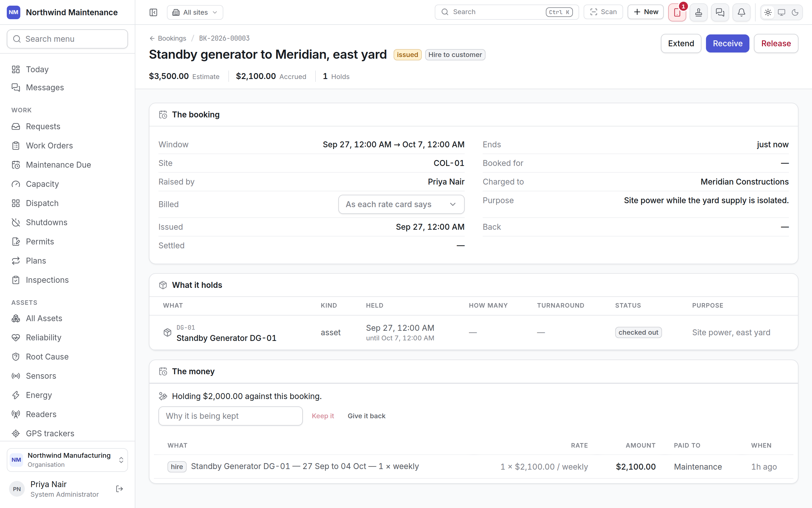Screen dimensions: 812x508
Task: Click the Scan button
Action: (x=603, y=12)
